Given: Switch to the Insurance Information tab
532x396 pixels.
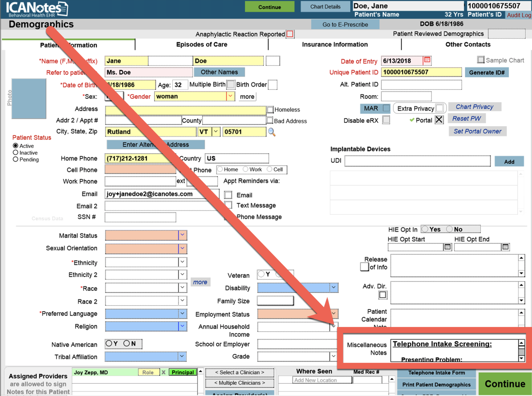Looking at the screenshot, I should pos(334,44).
